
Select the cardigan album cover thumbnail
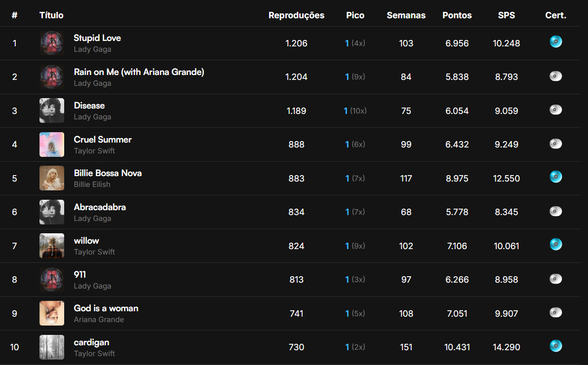(52, 347)
